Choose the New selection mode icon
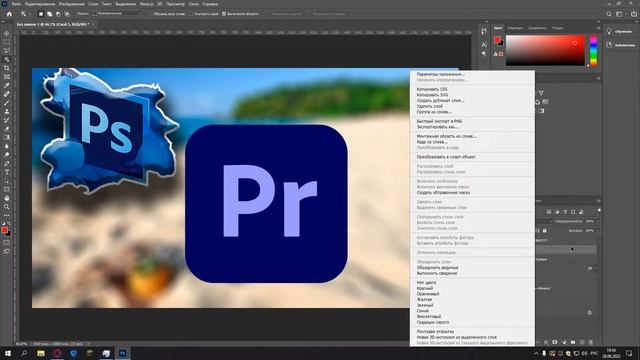This screenshot has height=360, width=640. click(41, 14)
